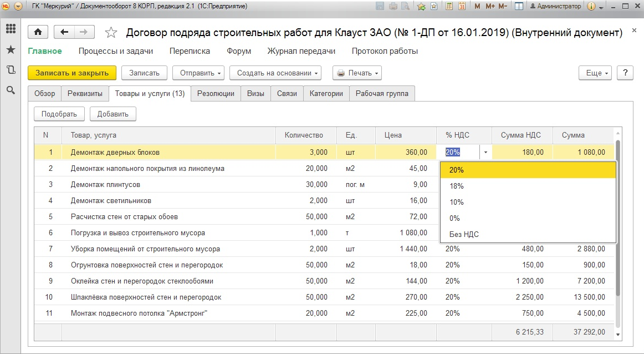644x354 pixels.
Task: Click the information icon in title bar
Action: point(591,7)
